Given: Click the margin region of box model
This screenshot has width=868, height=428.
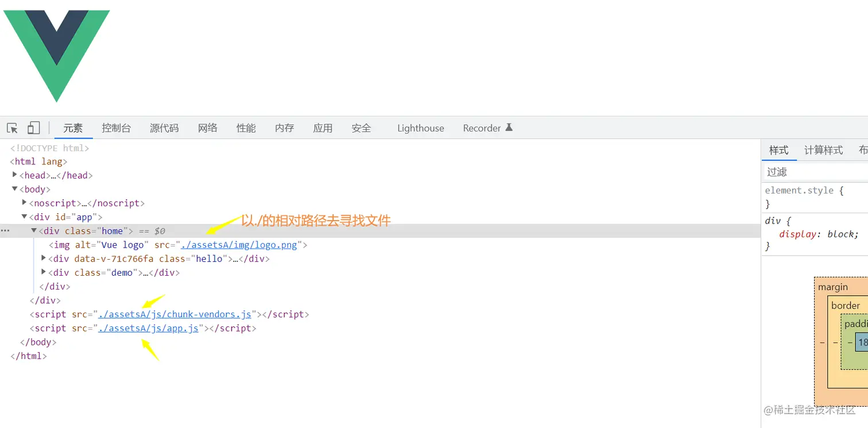Looking at the screenshot, I should tap(833, 287).
